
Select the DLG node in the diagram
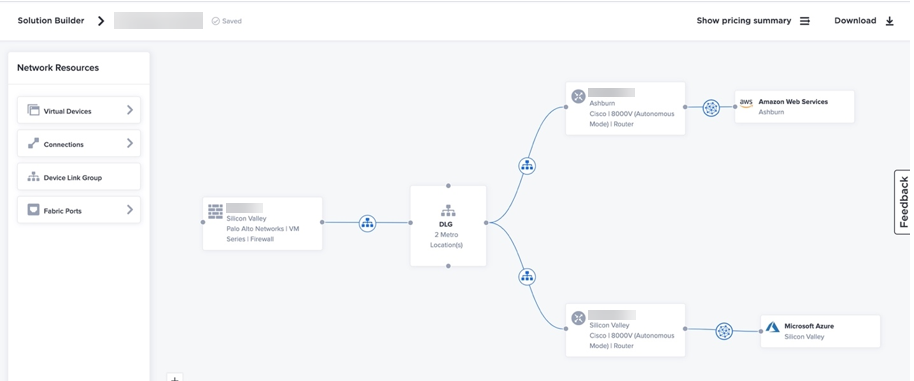pos(448,226)
